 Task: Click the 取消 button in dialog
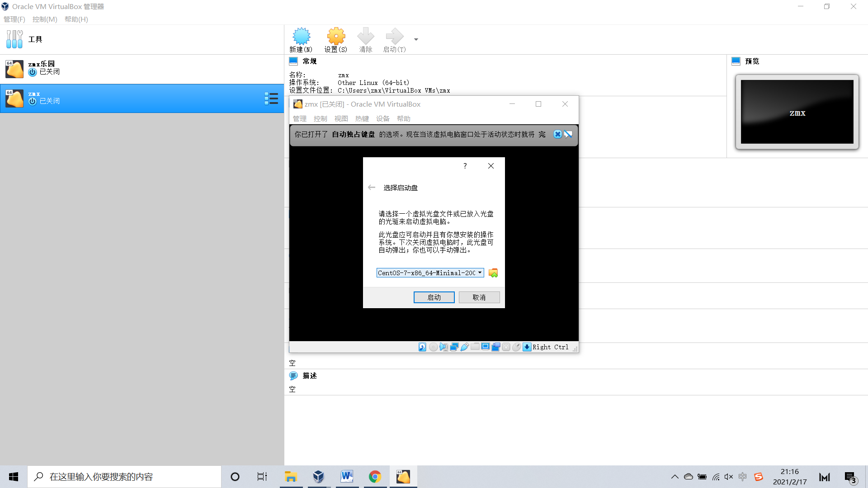pos(479,297)
